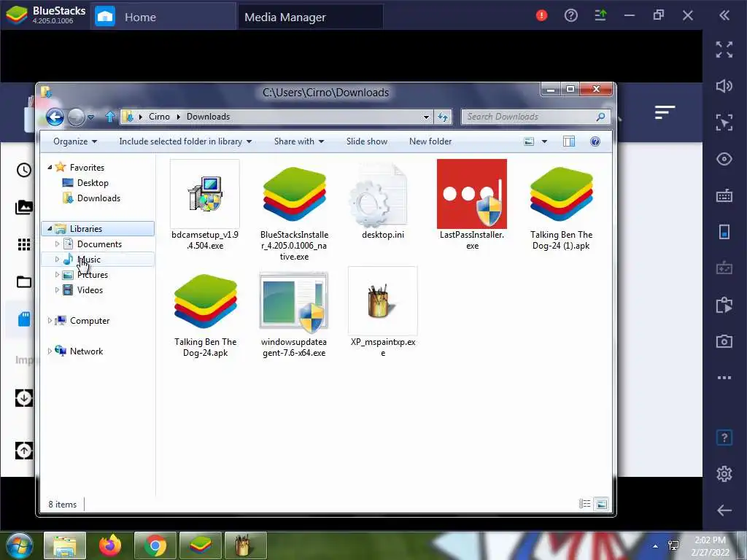Select Talking Ben The Dog-24.apk file
Screen dimensions: 747x560
coord(205,301)
